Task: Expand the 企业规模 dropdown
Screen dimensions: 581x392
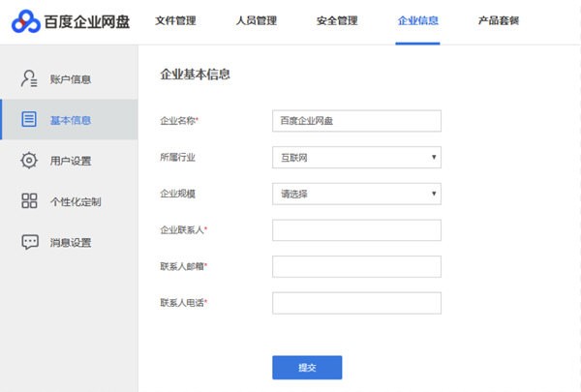Action: (356, 194)
